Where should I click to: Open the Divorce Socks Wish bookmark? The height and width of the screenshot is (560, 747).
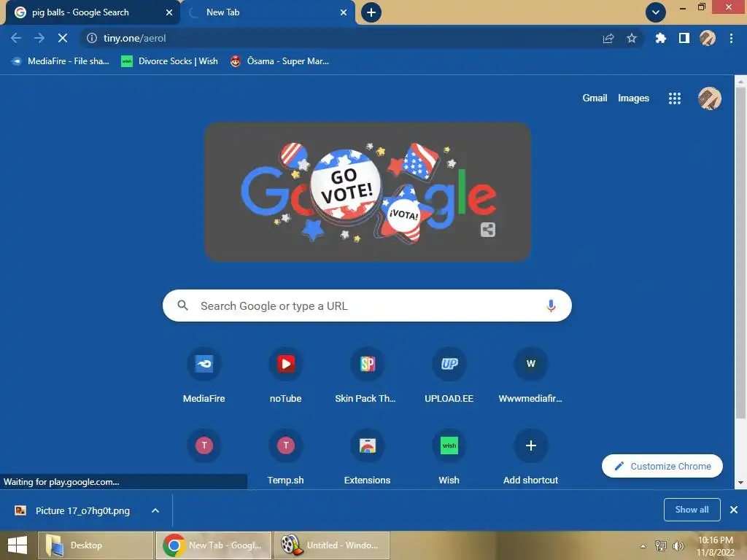(x=169, y=61)
